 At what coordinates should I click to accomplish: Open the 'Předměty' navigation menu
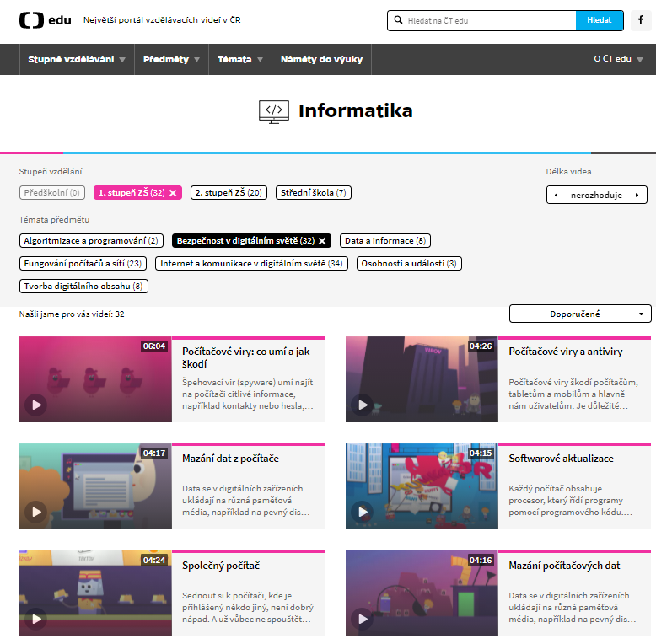[x=171, y=60]
